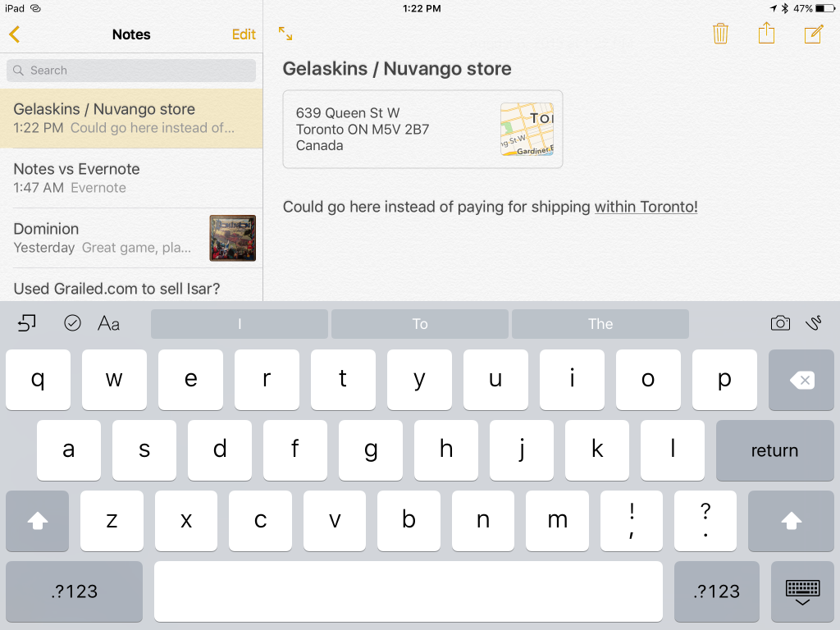Tap the exclamation/comma key

click(x=632, y=521)
